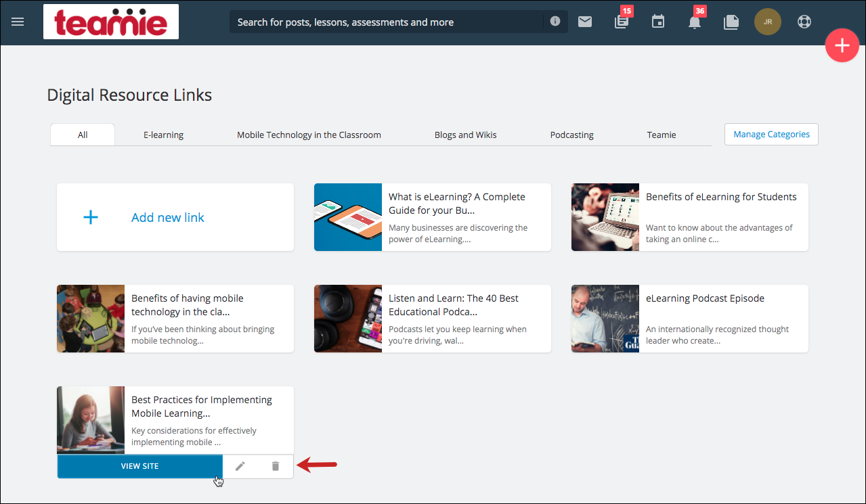Open the help lifebuoy icon
Image resolution: width=866 pixels, height=504 pixels.
click(804, 22)
